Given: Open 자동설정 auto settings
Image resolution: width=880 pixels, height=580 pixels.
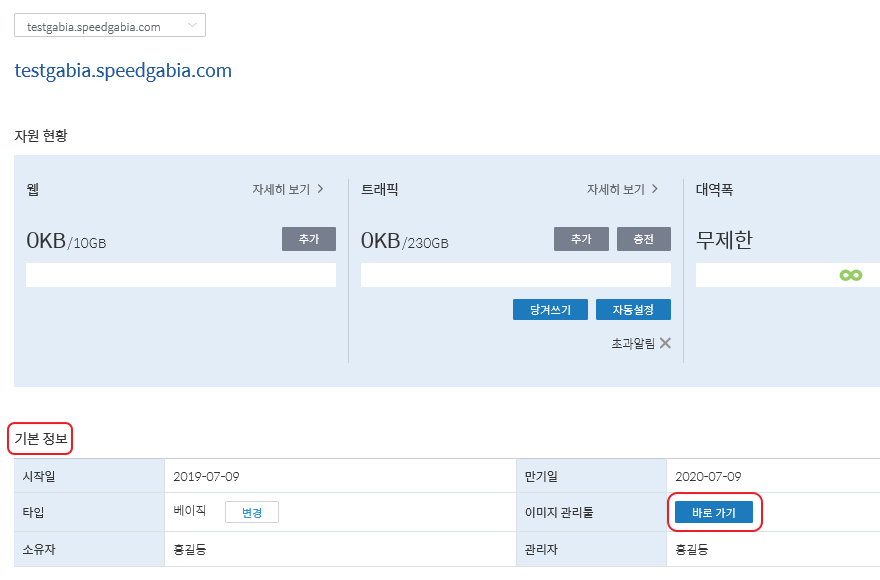Looking at the screenshot, I should [x=633, y=309].
